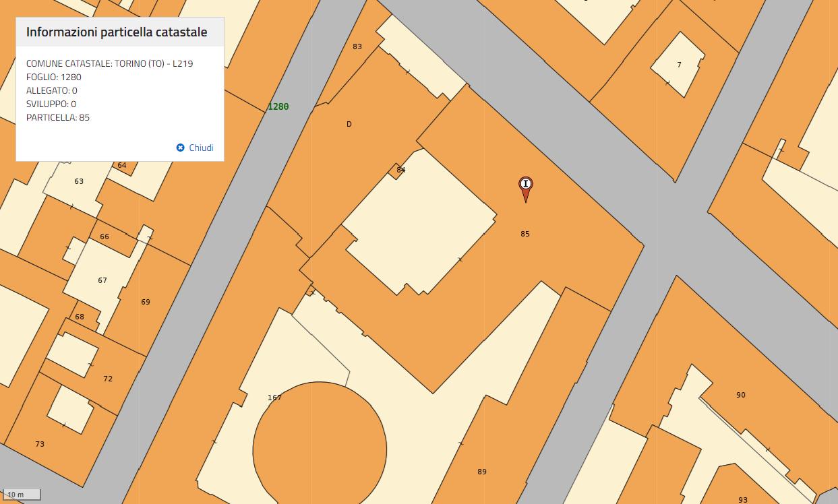Viewport: 838px width, 504px height.
Task: Click the green sheet label 1280
Action: click(278, 106)
